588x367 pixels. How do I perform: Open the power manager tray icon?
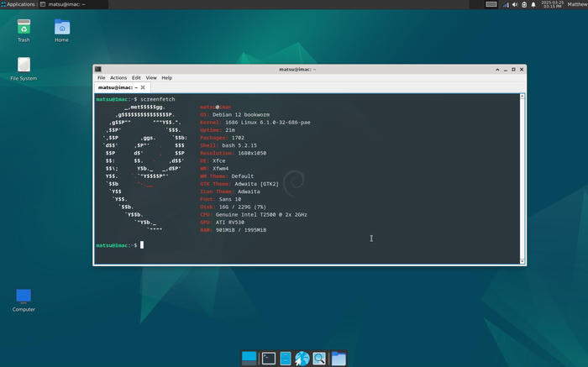point(524,4)
